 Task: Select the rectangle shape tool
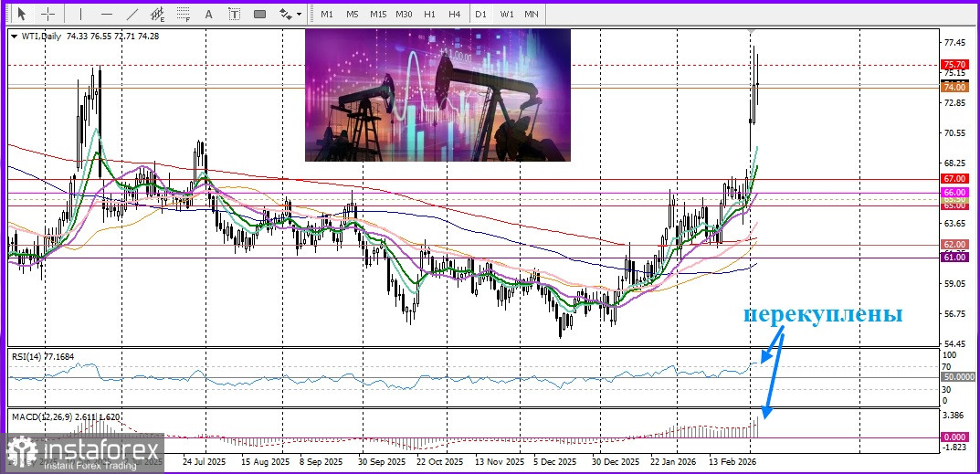(x=259, y=14)
